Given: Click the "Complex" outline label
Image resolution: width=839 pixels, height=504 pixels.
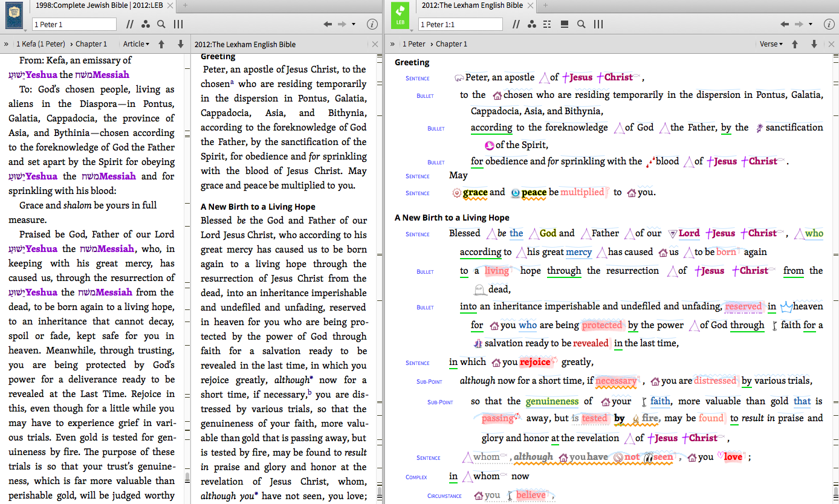Looking at the screenshot, I should tap(416, 477).
